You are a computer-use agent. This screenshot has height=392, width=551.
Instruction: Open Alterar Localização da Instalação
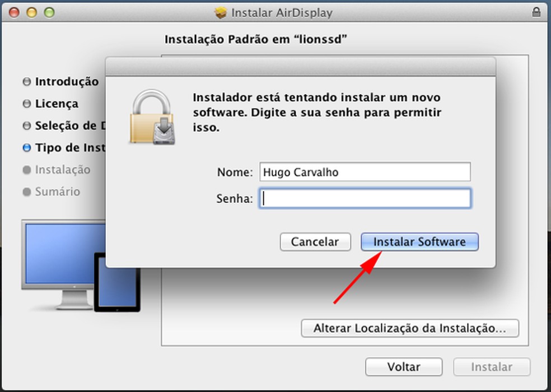pyautogui.click(x=410, y=328)
